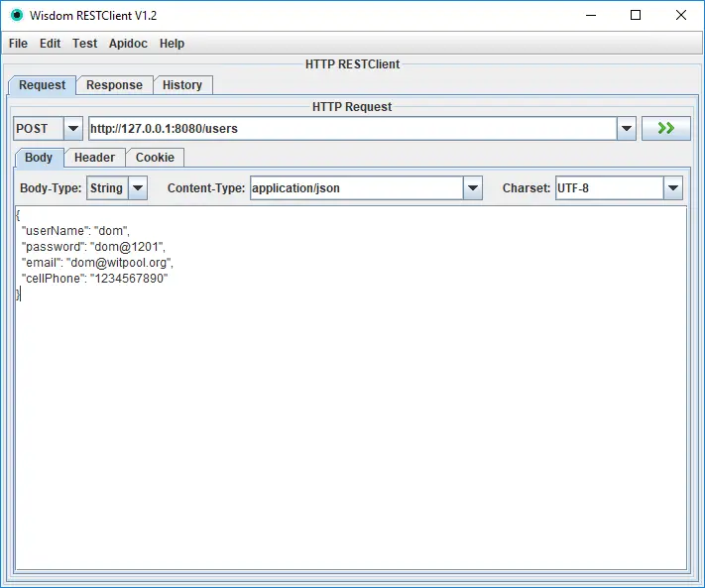Minimize the Wisdom RESTClient window
The width and height of the screenshot is (705, 588).
pos(591,15)
